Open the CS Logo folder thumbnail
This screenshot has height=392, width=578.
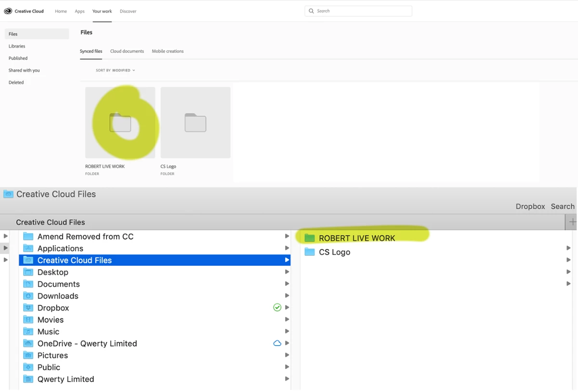[196, 123]
